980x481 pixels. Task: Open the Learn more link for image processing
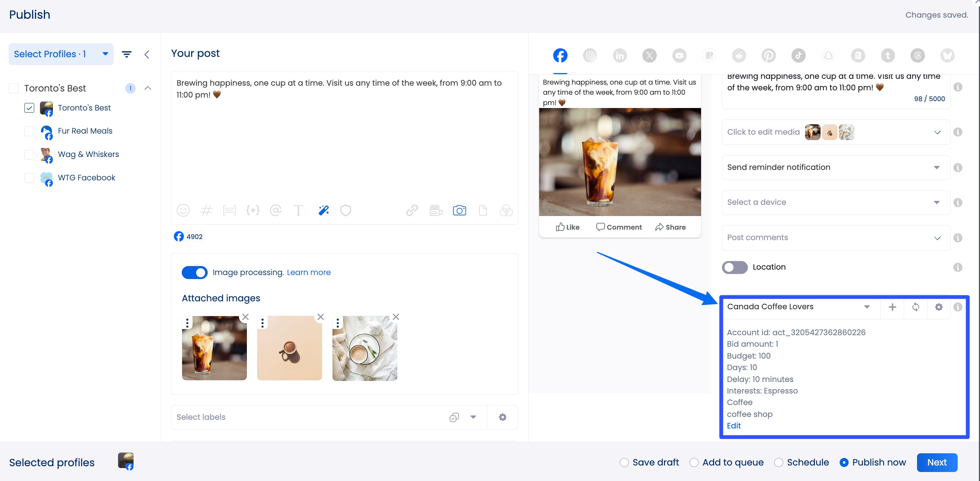point(308,273)
